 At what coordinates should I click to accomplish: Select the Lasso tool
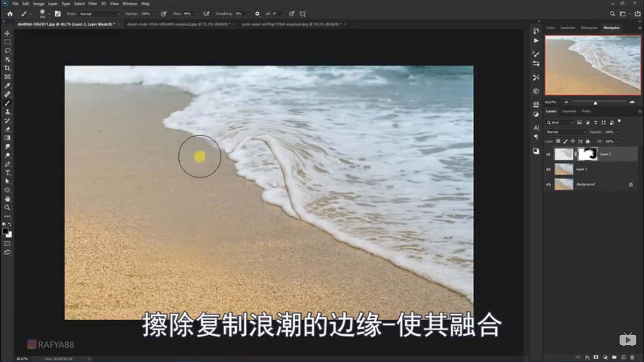[7, 50]
